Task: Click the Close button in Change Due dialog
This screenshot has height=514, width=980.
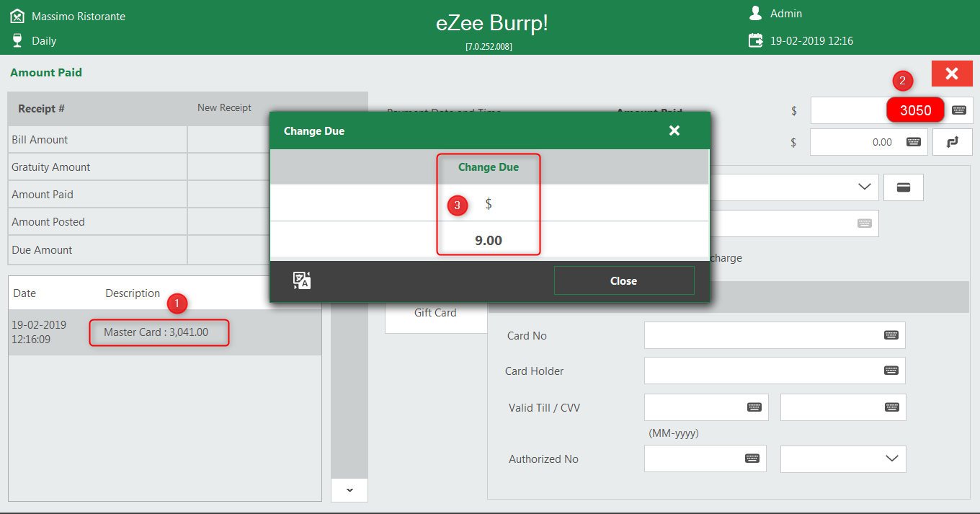Action: (624, 281)
